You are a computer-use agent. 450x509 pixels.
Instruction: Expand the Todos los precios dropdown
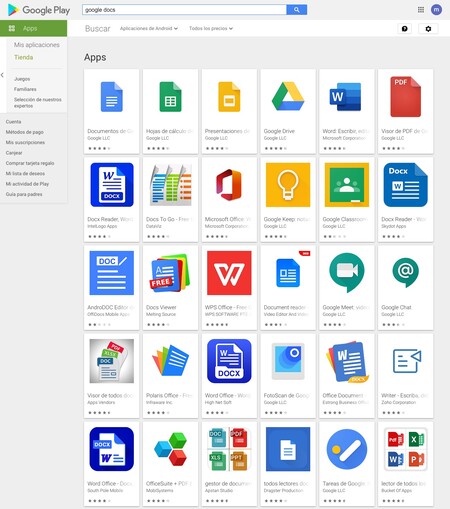[x=211, y=28]
